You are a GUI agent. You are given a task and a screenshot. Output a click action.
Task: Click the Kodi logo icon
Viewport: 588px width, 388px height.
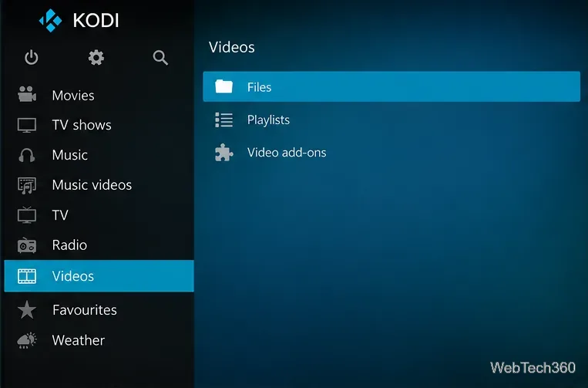(x=51, y=20)
